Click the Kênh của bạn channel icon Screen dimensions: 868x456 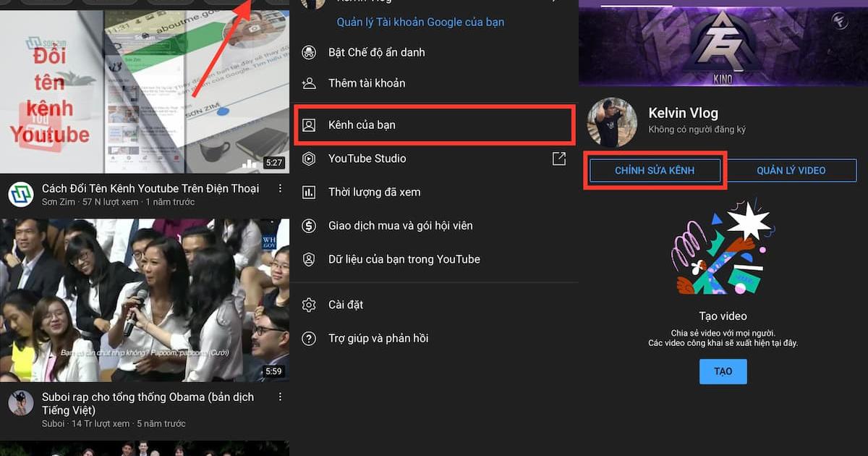(x=310, y=124)
